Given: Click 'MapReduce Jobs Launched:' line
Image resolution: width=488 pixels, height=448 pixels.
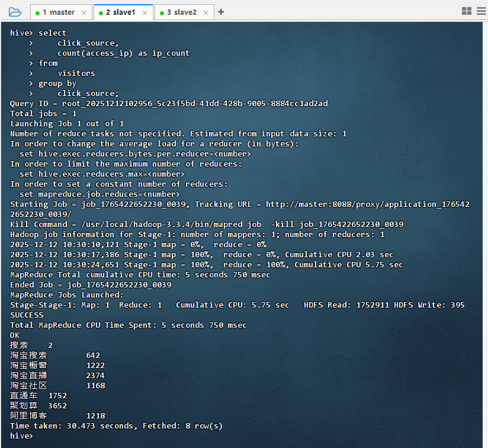Looking at the screenshot, I should pyautogui.click(x=66, y=295).
